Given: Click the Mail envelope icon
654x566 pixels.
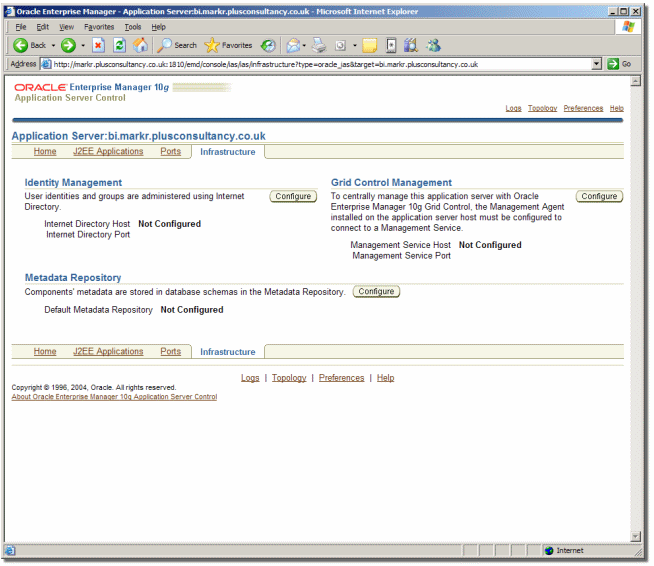Looking at the screenshot, I should pyautogui.click(x=293, y=45).
